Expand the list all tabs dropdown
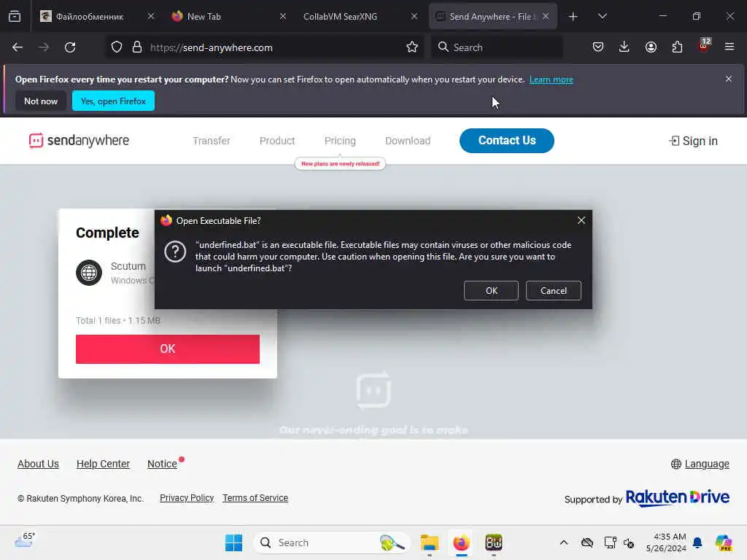Image resolution: width=747 pixels, height=560 pixels. point(603,17)
